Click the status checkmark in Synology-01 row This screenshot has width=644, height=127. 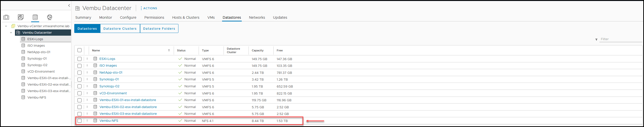coord(180,79)
